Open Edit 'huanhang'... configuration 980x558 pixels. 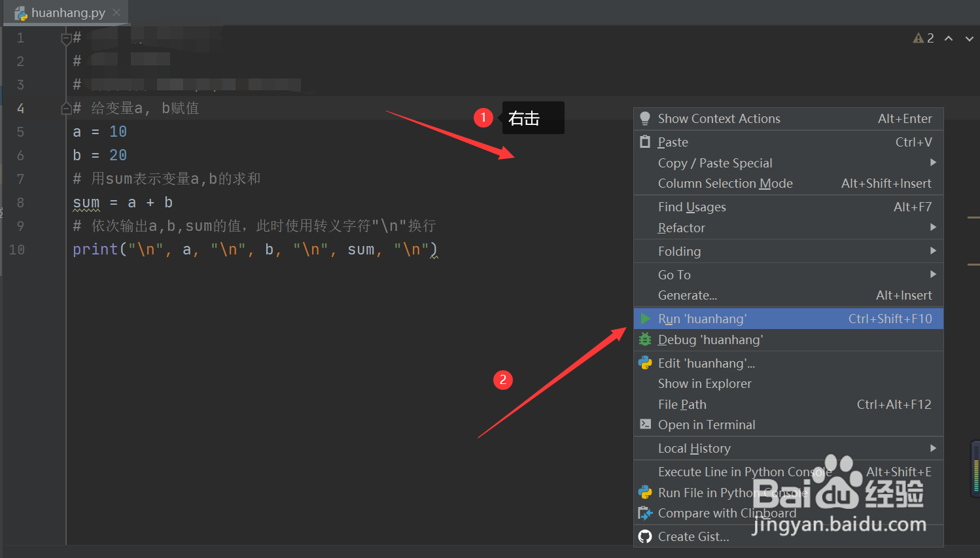[x=788, y=363]
